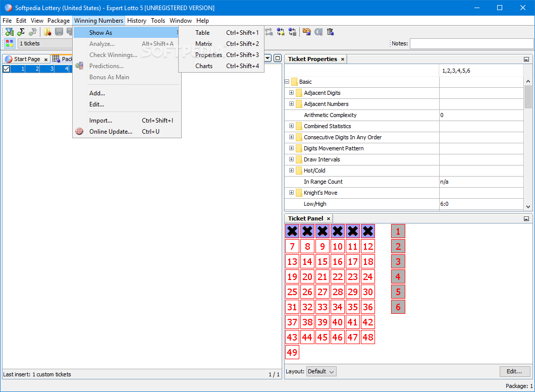Click the grey cell numbered 4 in the right column
Image resolution: width=535 pixels, height=392 pixels.
click(398, 276)
